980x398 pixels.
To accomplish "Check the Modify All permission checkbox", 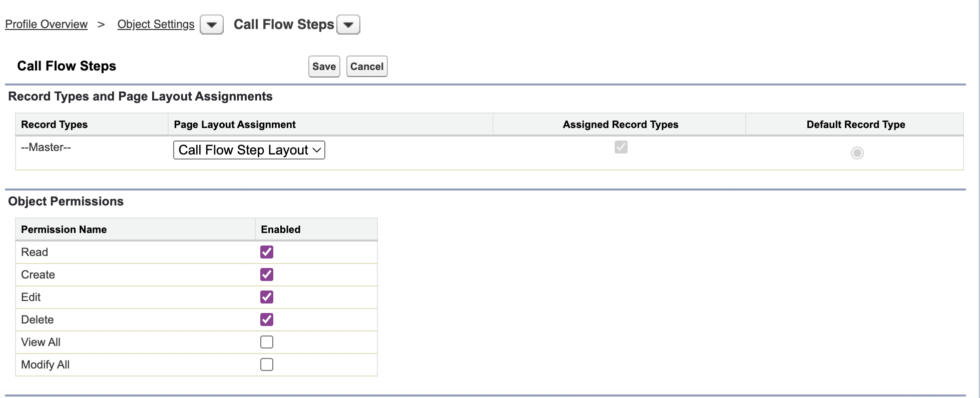I will pos(267,364).
